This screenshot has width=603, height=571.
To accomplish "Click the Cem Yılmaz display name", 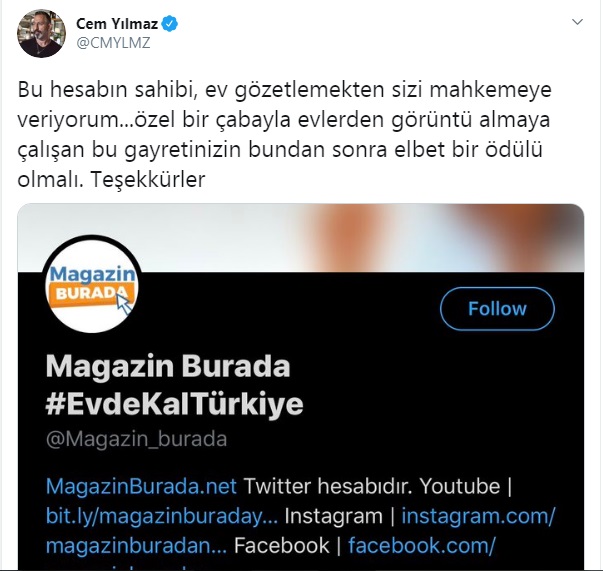I will [x=117, y=24].
